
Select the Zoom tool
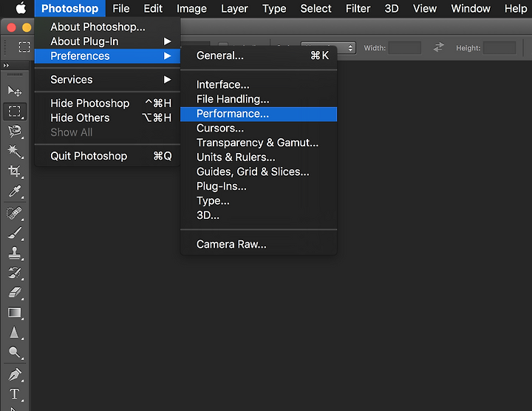(15, 353)
